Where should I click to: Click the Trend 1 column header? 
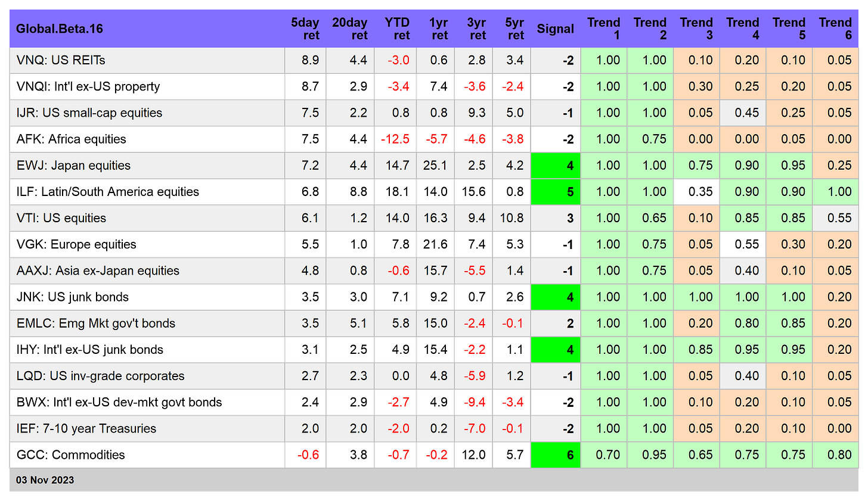coord(604,29)
